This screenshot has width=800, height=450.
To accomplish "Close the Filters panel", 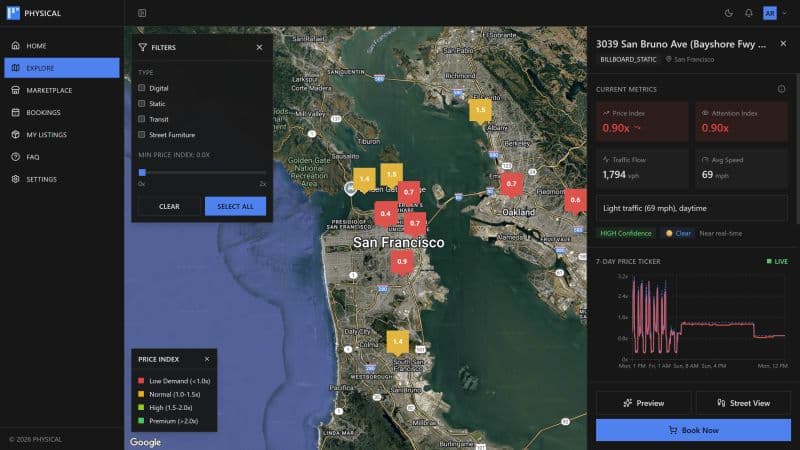I will (x=259, y=47).
